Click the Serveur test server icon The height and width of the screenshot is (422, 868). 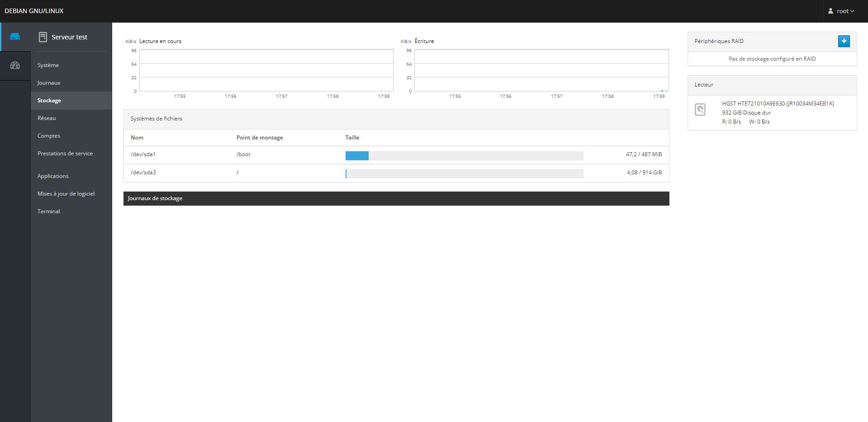click(43, 37)
